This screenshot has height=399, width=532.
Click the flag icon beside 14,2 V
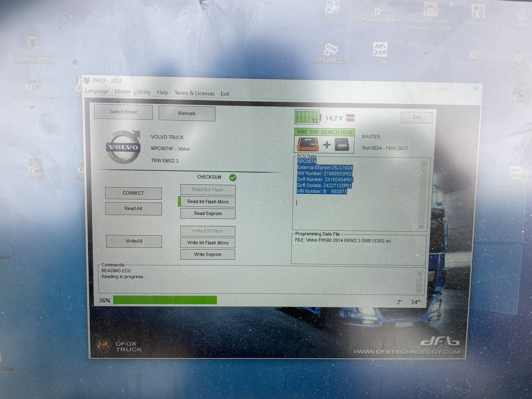[x=350, y=118]
